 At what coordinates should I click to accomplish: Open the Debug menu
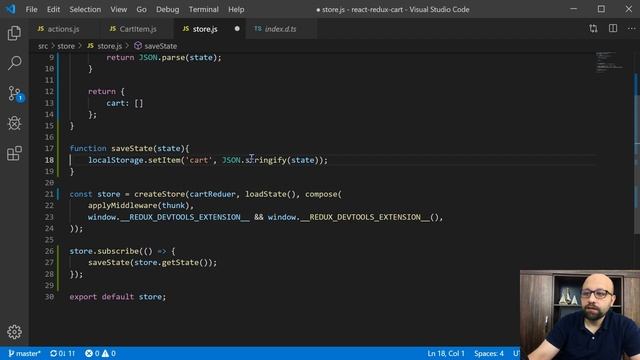[167, 9]
